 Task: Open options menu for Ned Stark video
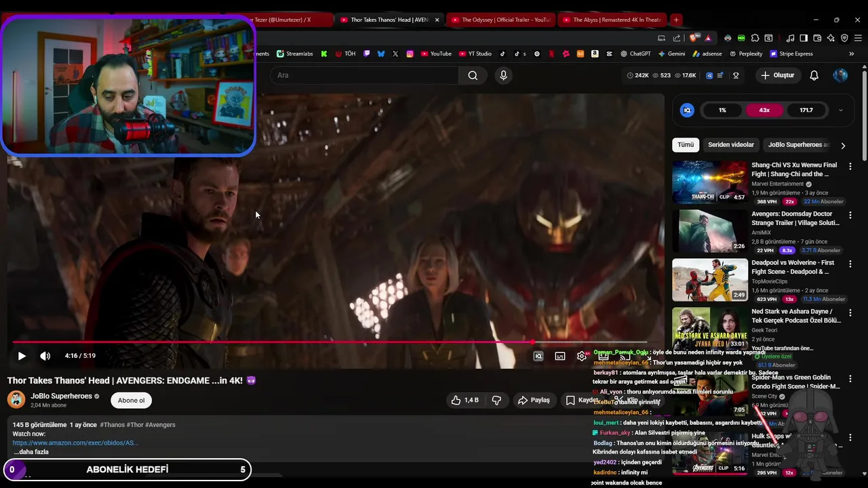(850, 313)
